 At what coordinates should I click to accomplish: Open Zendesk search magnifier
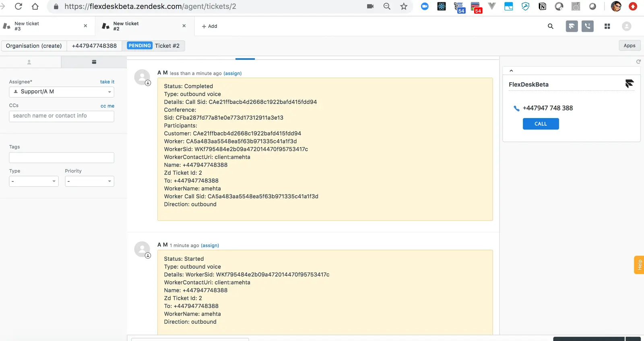click(x=551, y=26)
